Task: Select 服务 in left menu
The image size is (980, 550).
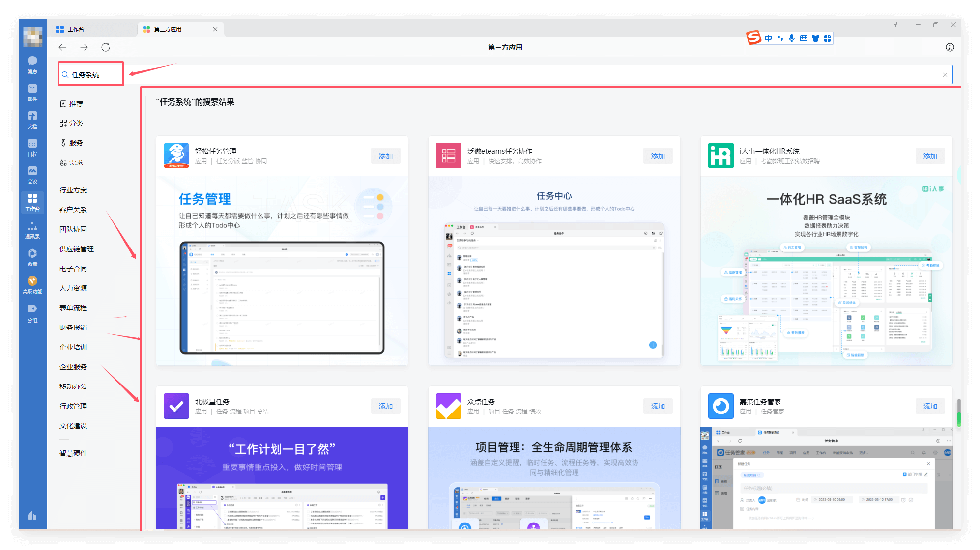Action: coord(72,143)
